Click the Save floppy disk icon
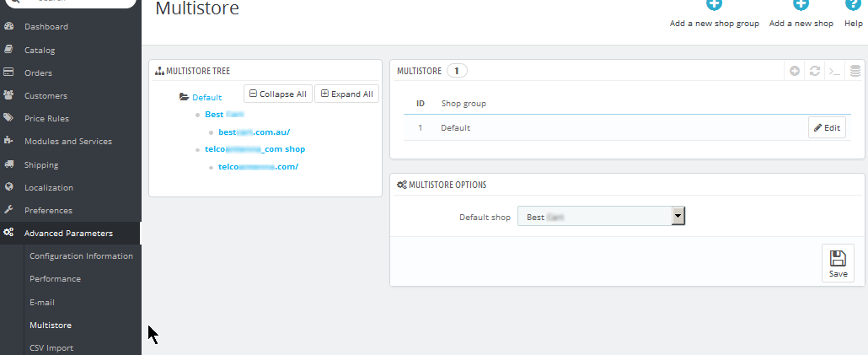 (x=838, y=259)
